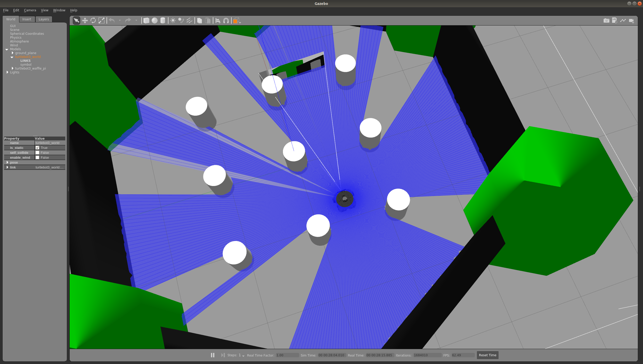Viewport: 643px width, 364px height.
Task: Enable the snap magnet tool
Action: (x=226, y=21)
